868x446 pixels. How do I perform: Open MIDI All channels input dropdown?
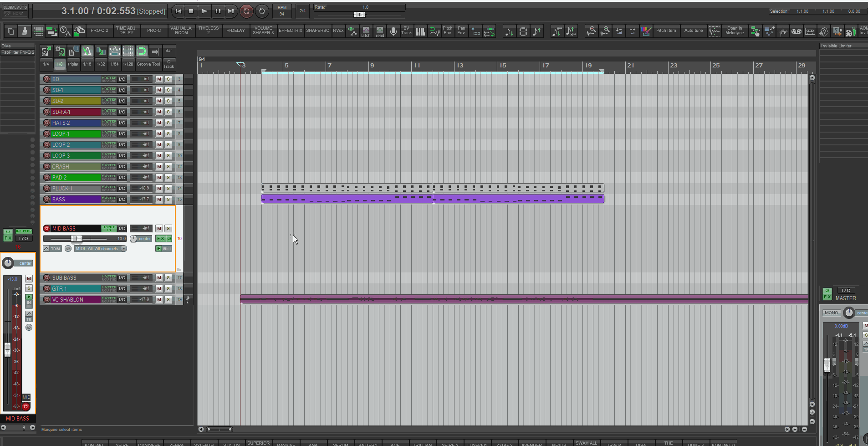(101, 249)
